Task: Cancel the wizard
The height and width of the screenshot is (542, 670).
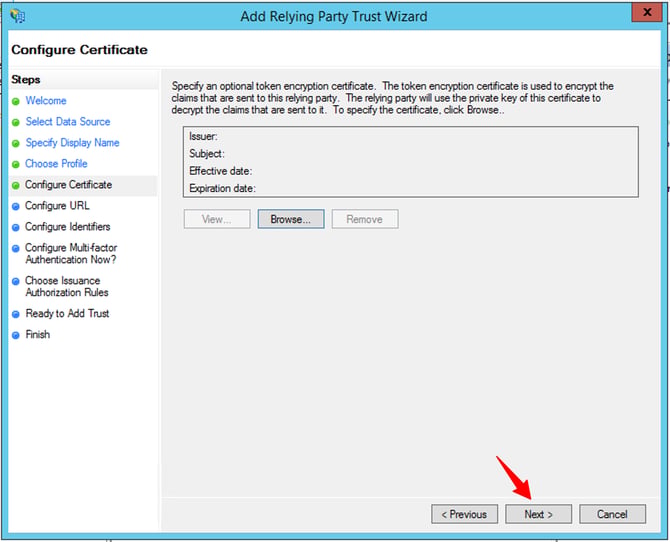Action: pyautogui.click(x=612, y=514)
